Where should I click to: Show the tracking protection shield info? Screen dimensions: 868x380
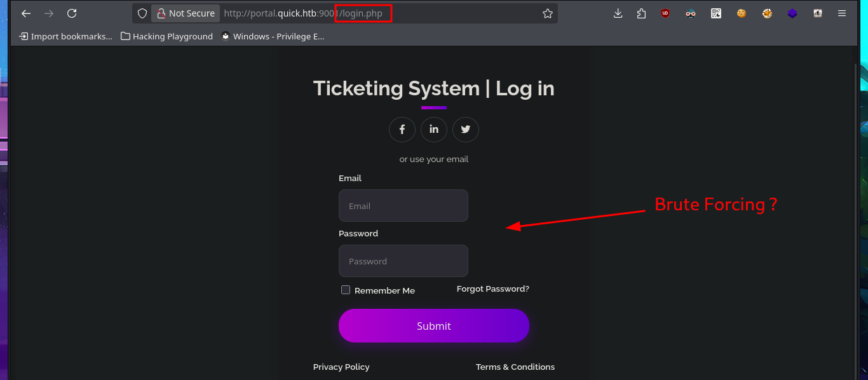tap(142, 13)
